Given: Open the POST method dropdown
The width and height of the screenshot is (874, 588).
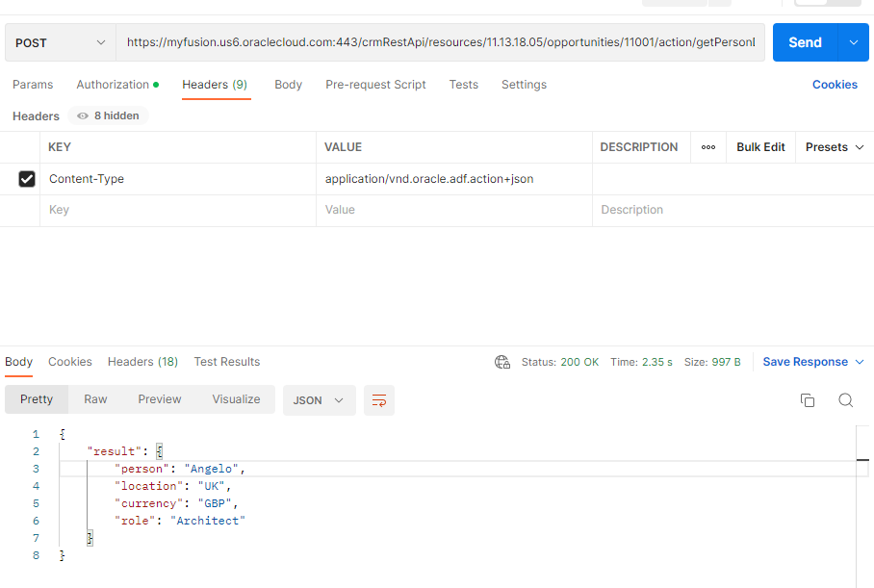Looking at the screenshot, I should click(x=61, y=43).
